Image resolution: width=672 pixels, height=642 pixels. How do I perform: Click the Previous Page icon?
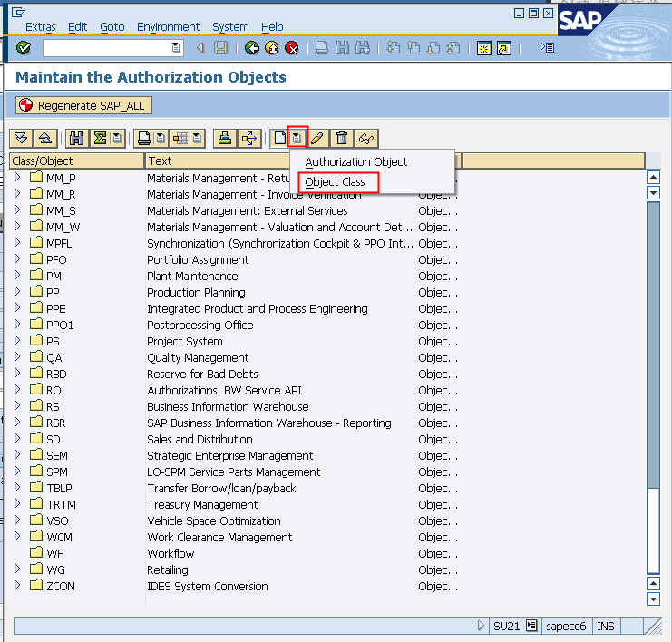pyautogui.click(x=414, y=47)
